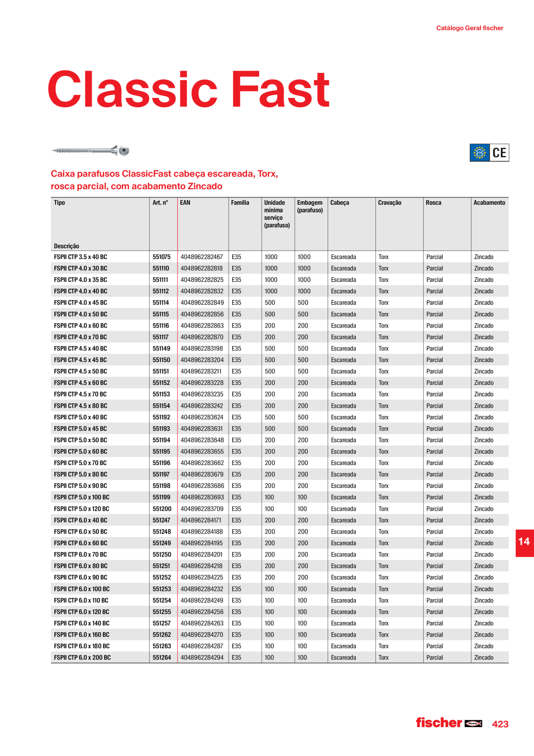534x756 pixels.
Task: Click EAN 4048962283679
Action: point(202,475)
